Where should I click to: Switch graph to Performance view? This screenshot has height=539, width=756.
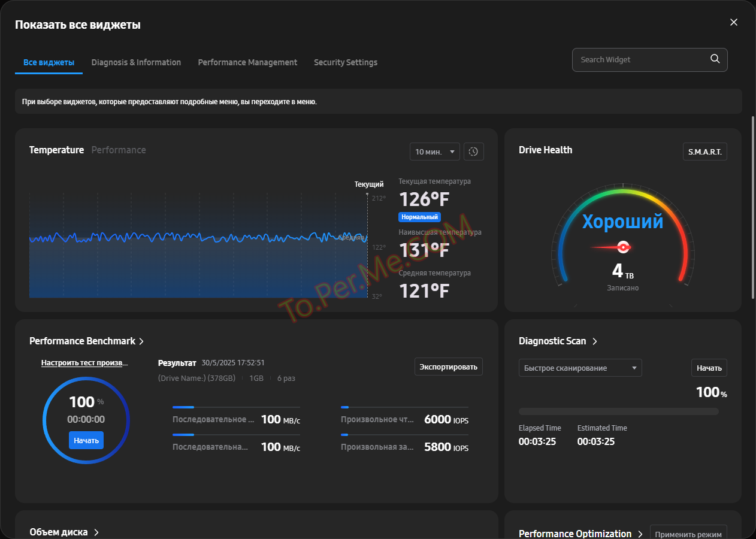pos(119,150)
